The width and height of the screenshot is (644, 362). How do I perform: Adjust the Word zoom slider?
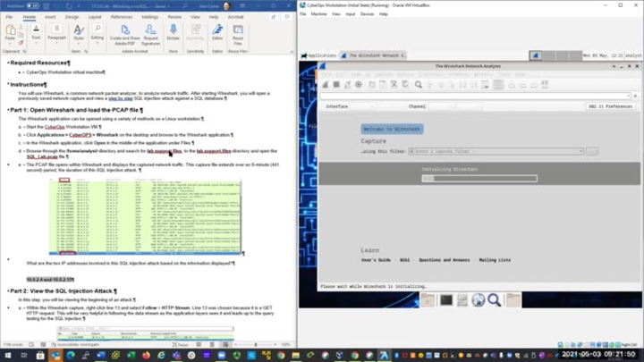coord(256,345)
